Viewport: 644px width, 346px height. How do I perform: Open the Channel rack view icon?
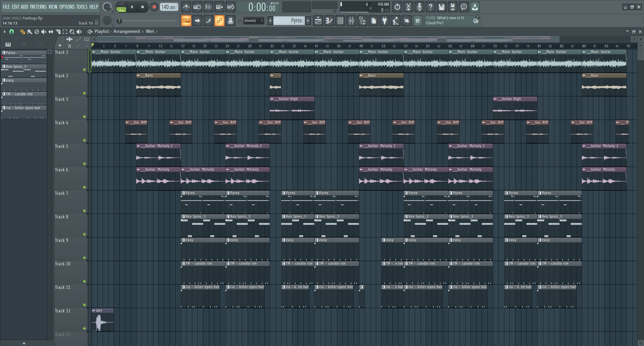[340, 21]
